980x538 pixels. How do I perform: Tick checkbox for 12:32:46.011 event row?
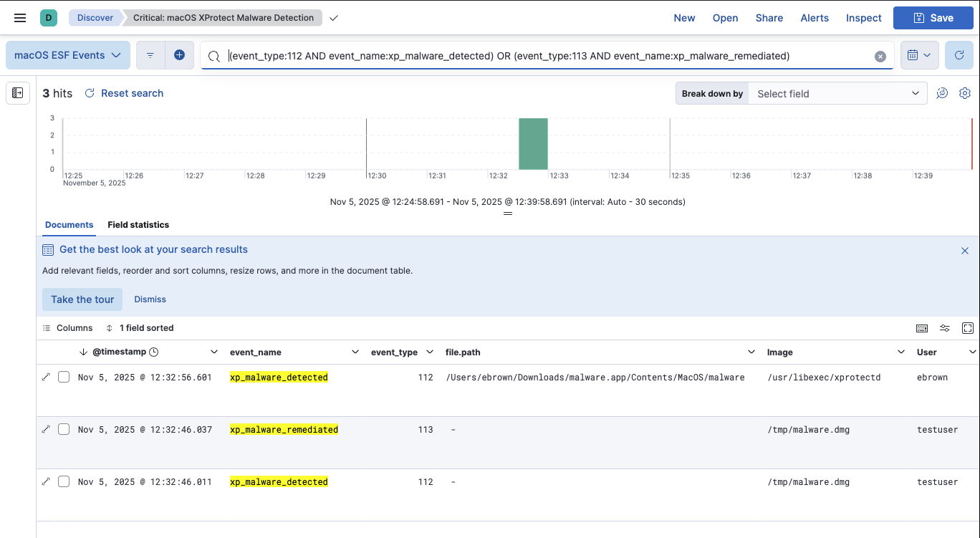tap(64, 481)
